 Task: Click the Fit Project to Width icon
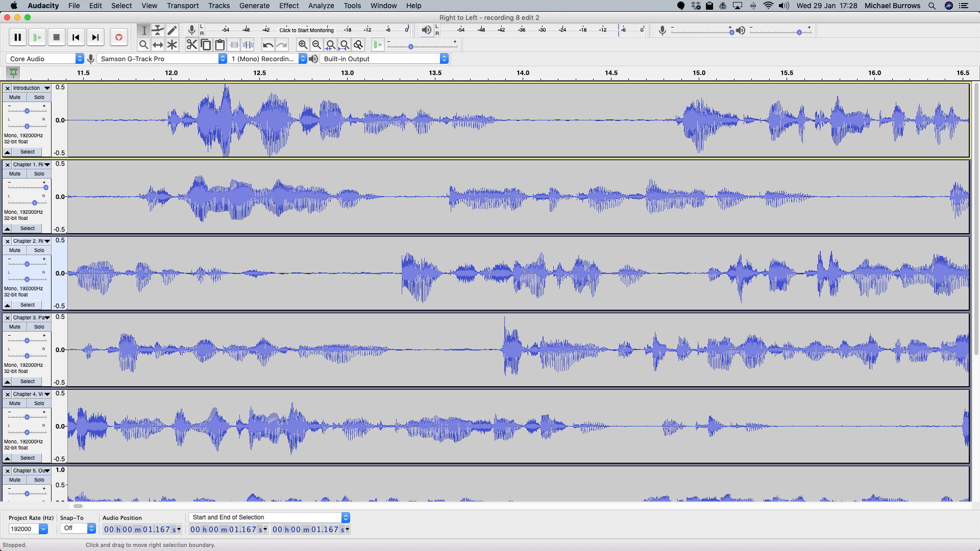pyautogui.click(x=345, y=44)
